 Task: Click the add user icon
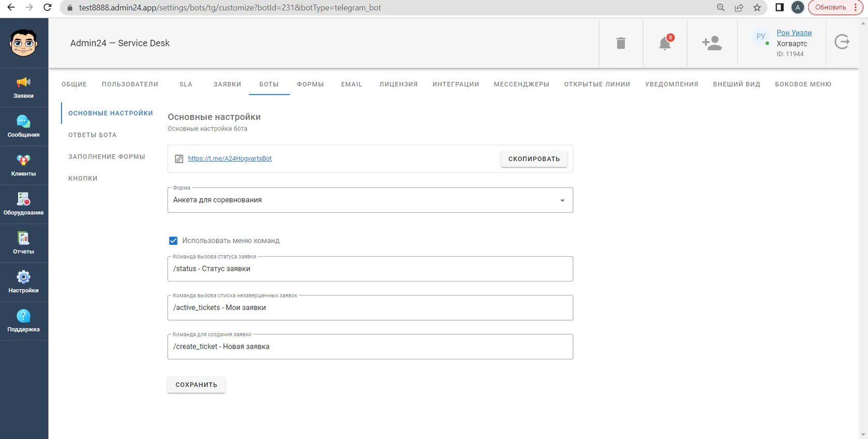(x=712, y=43)
